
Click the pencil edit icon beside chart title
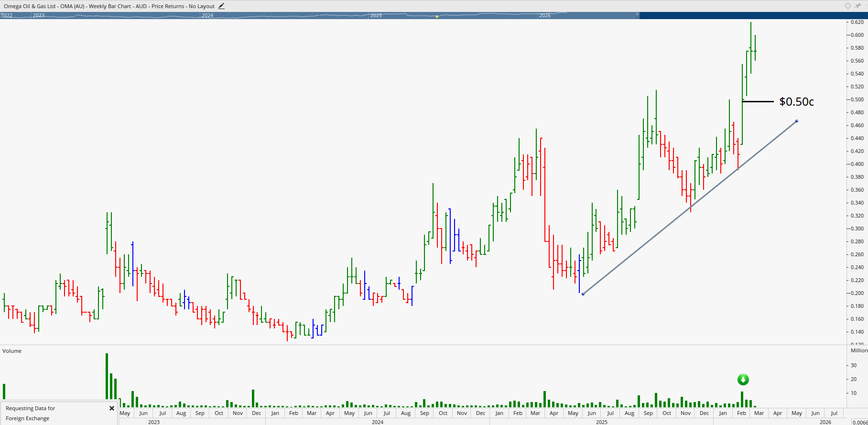click(x=221, y=6)
